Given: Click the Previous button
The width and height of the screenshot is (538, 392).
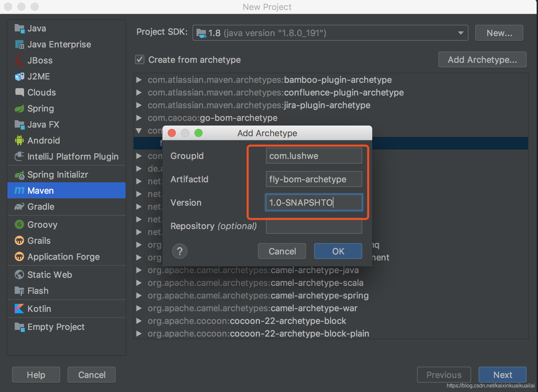Looking at the screenshot, I should (x=444, y=375).
